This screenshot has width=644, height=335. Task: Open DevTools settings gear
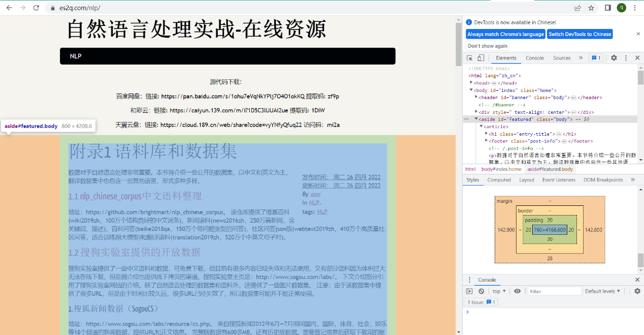(614, 58)
